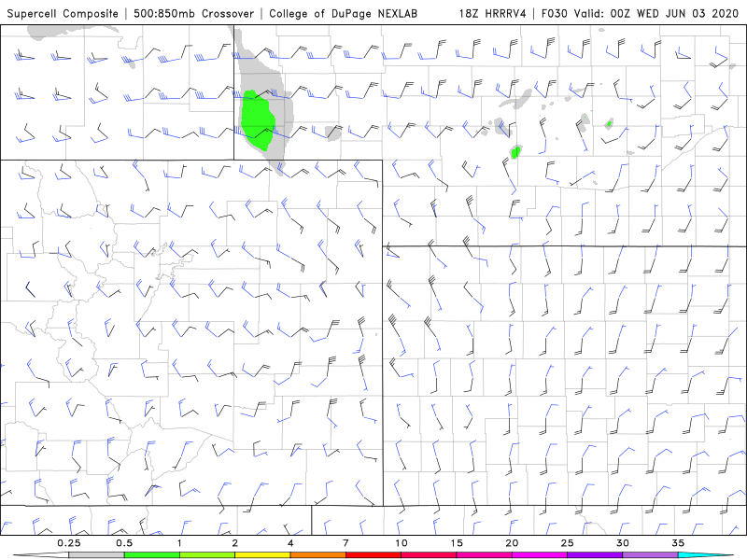The image size is (747, 560).
Task: Select the yellow-green 1–2 colorbar segment
Action: click(x=207, y=555)
